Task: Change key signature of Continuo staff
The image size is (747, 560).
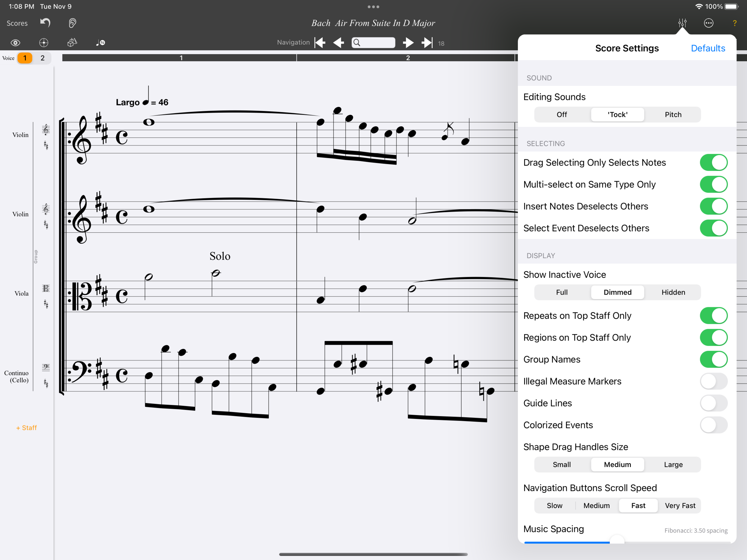Action: [x=46, y=384]
